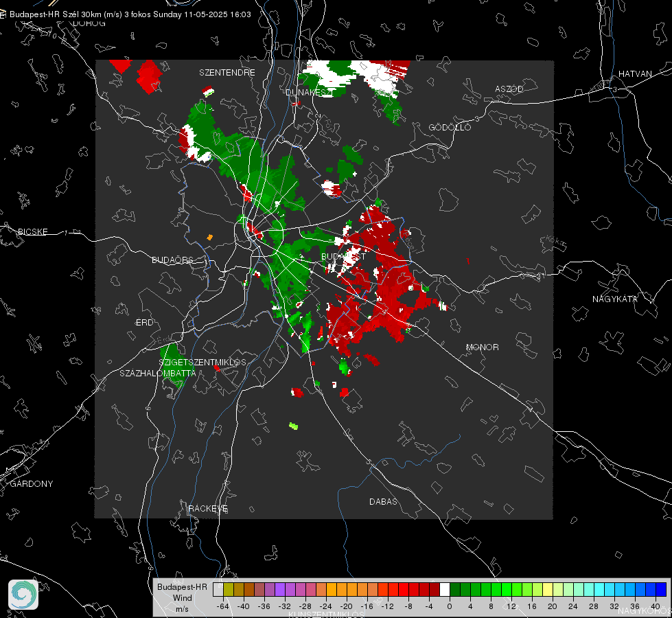Click the MONOR city label

pyautogui.click(x=482, y=347)
